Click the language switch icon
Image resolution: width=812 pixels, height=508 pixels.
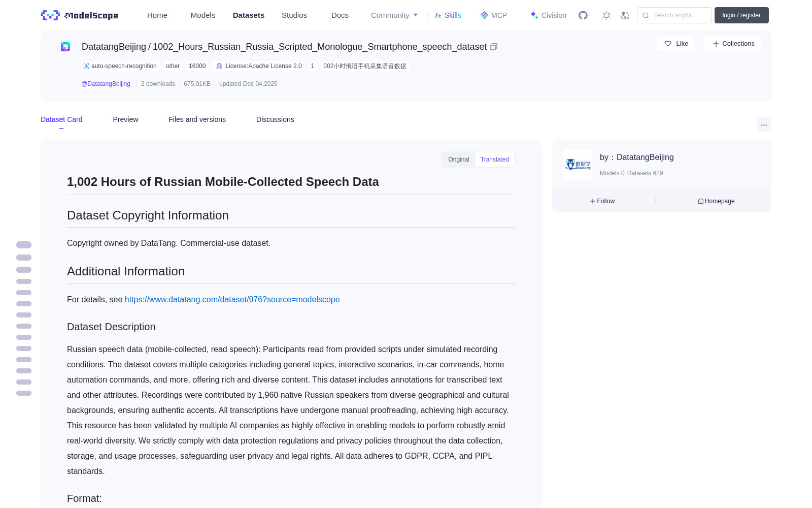(x=625, y=15)
